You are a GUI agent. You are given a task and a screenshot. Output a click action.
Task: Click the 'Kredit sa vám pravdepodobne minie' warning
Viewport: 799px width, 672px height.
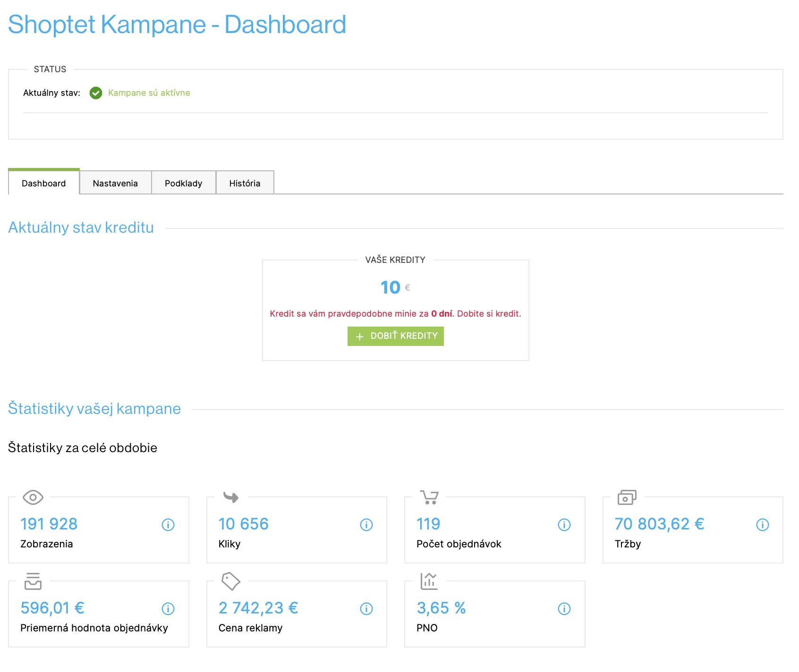[396, 314]
